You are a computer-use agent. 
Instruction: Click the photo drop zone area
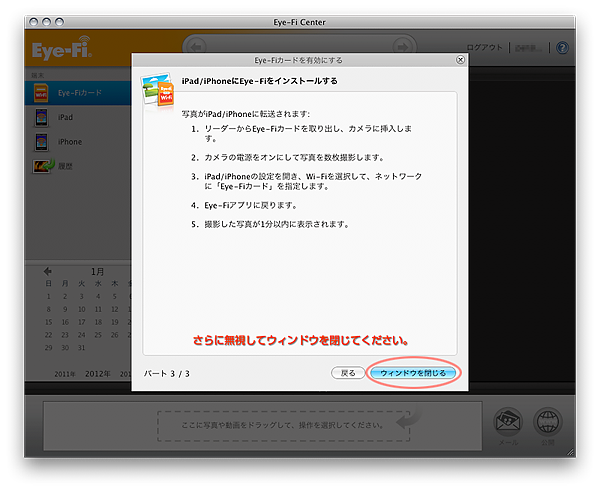(x=284, y=426)
